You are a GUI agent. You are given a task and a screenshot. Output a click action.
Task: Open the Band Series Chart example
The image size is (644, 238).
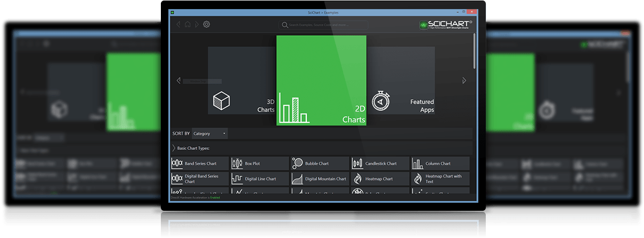coord(199,163)
